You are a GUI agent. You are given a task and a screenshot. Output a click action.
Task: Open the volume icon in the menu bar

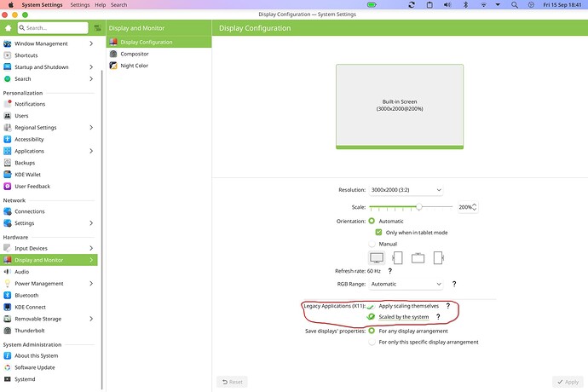tap(447, 5)
